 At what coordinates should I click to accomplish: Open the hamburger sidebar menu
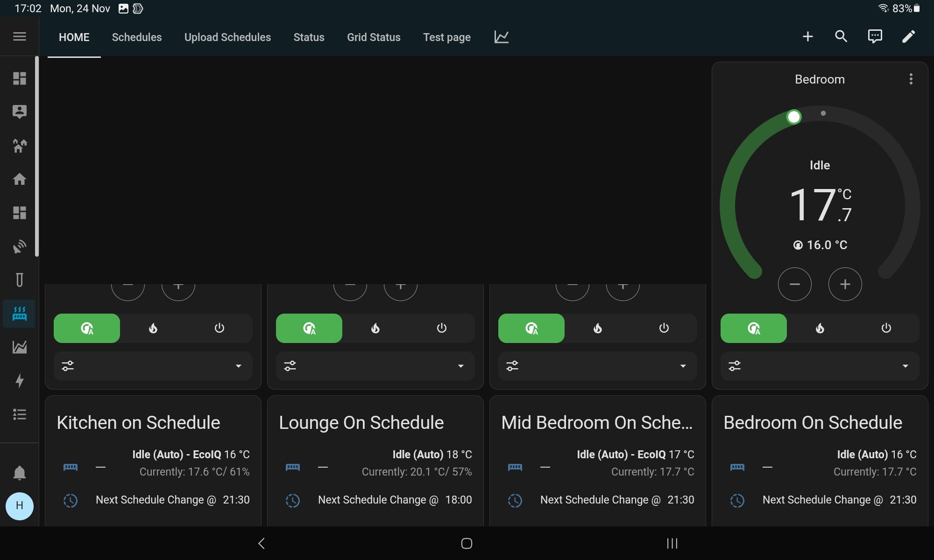20,36
